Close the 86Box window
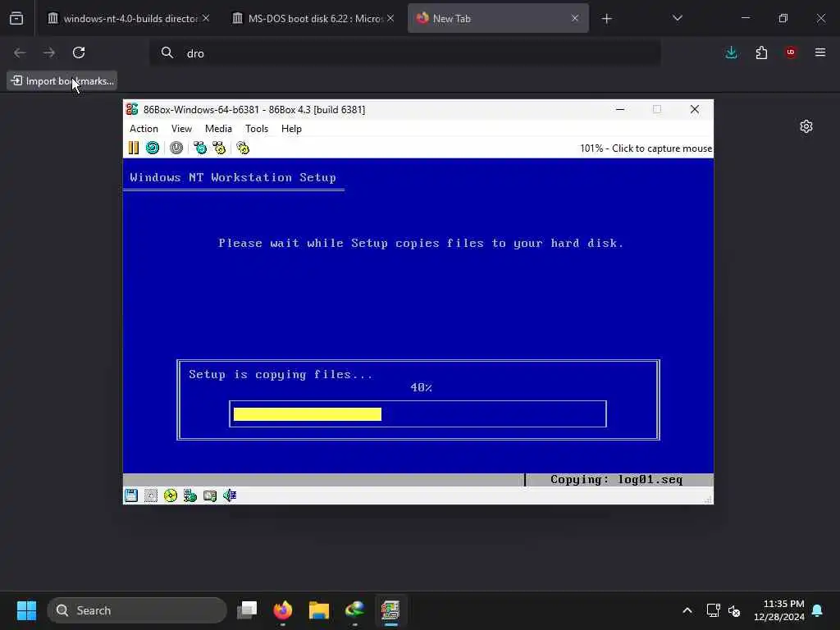The width and height of the screenshot is (840, 630). point(695,109)
